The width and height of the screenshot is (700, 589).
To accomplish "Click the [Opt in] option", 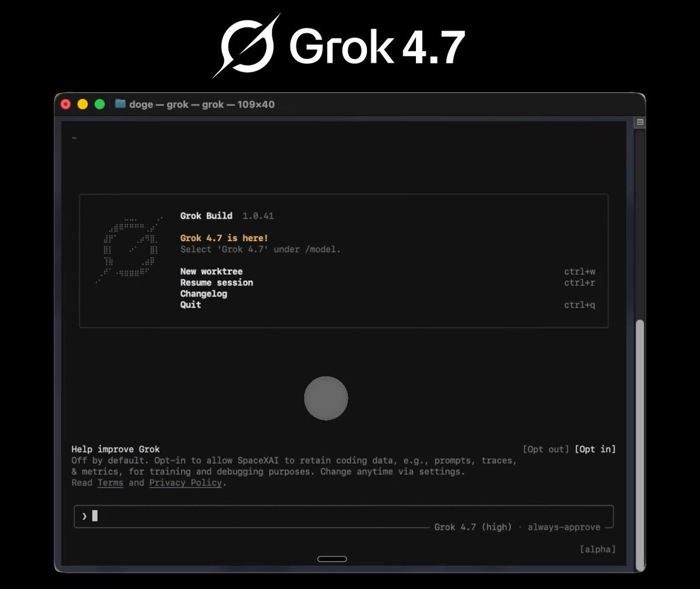I will 595,449.
